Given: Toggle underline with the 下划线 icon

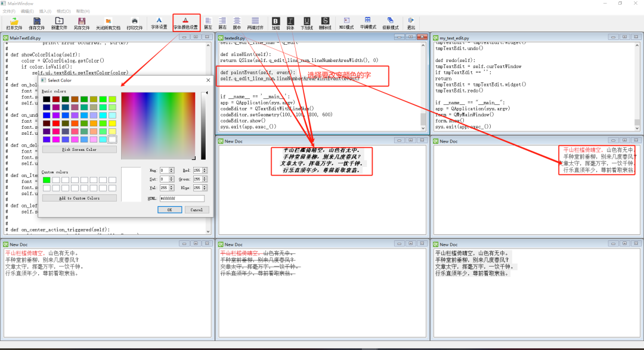Looking at the screenshot, I should pos(307,23).
